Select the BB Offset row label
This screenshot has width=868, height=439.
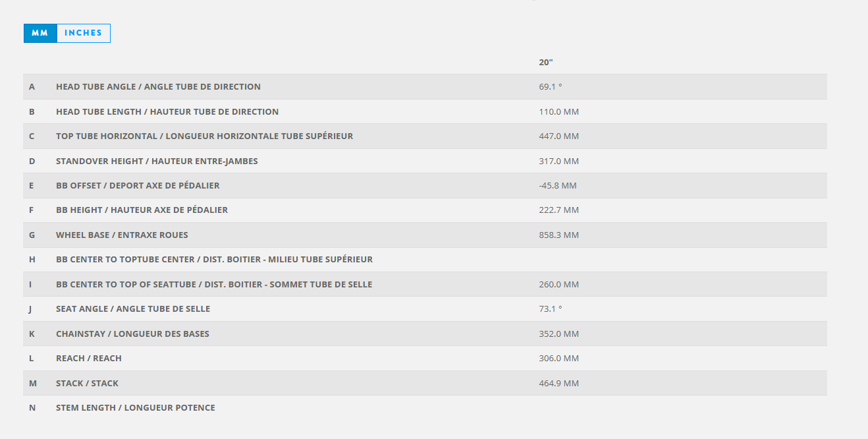[x=138, y=186]
